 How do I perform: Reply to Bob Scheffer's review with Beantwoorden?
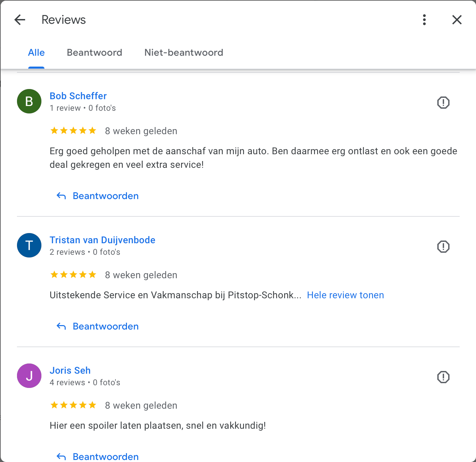click(97, 196)
